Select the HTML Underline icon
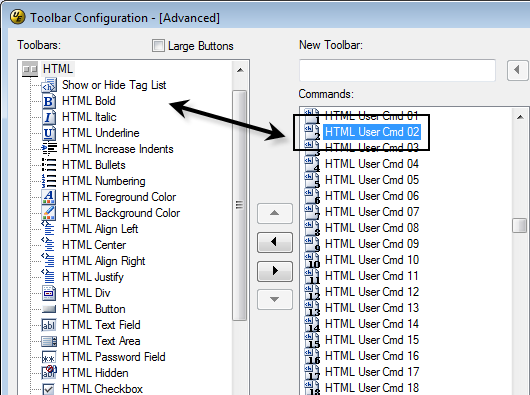 pos(49,133)
